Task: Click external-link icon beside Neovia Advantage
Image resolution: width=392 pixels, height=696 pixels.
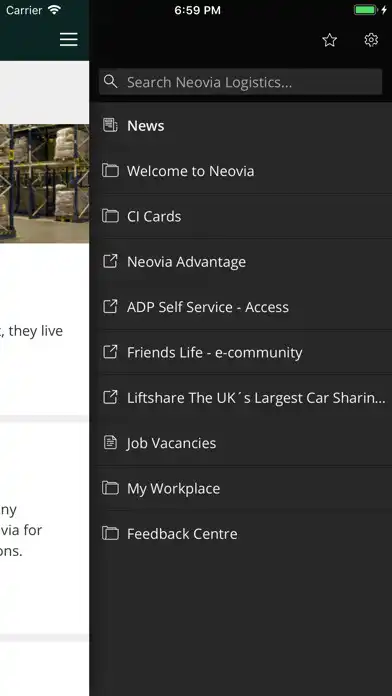Action: (110, 261)
